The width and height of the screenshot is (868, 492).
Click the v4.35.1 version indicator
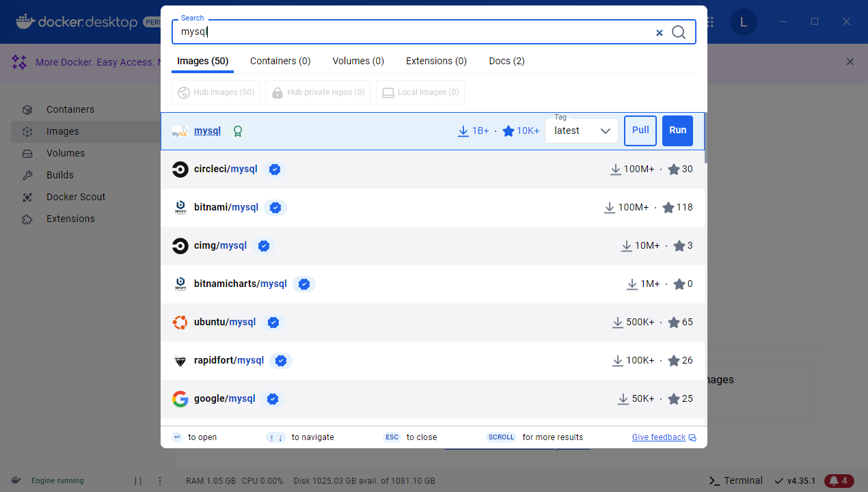coord(795,481)
